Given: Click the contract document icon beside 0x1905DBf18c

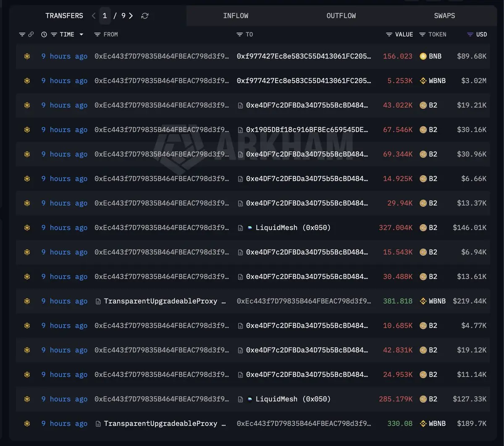Looking at the screenshot, I should (x=241, y=130).
